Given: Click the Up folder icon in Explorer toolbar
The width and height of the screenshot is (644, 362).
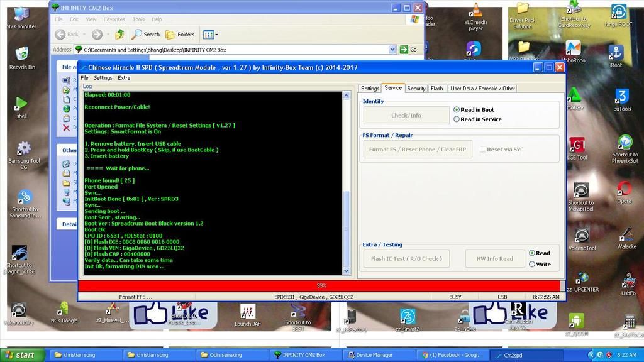Looking at the screenshot, I should pos(119,35).
